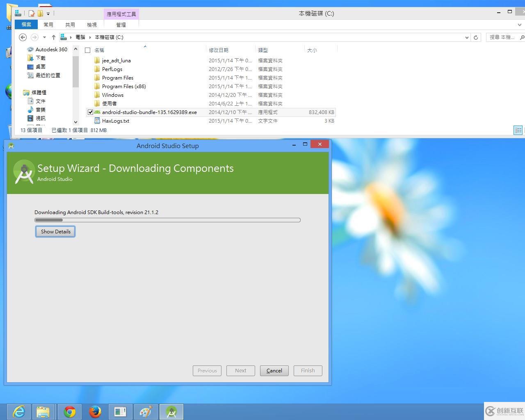Click the Cancel button in the setup wizard
The height and width of the screenshot is (420, 525).
tap(274, 371)
